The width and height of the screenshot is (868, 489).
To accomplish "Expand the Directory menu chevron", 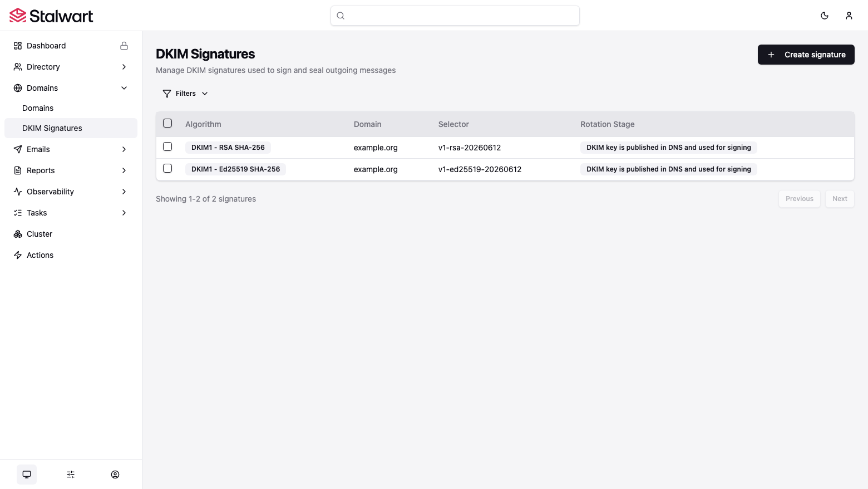I will (124, 67).
